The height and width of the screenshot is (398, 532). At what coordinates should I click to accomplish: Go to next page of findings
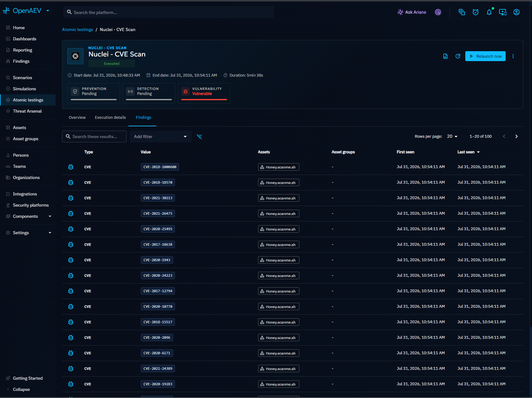coord(516,136)
